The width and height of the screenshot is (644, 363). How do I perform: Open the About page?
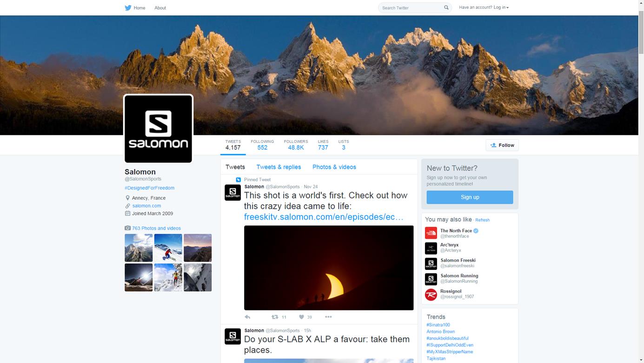point(160,8)
